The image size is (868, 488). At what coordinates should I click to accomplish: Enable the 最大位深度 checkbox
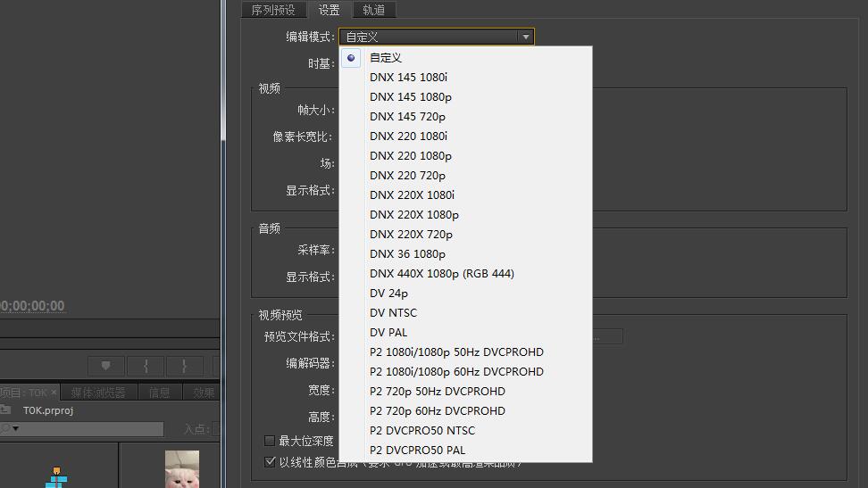[270, 441]
